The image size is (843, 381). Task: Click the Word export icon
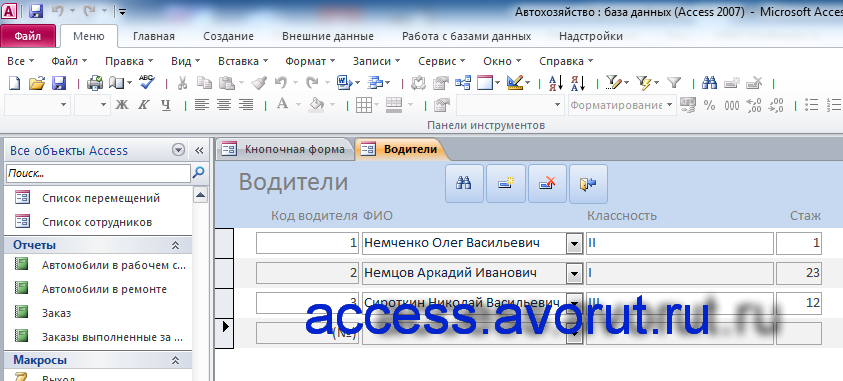[345, 83]
